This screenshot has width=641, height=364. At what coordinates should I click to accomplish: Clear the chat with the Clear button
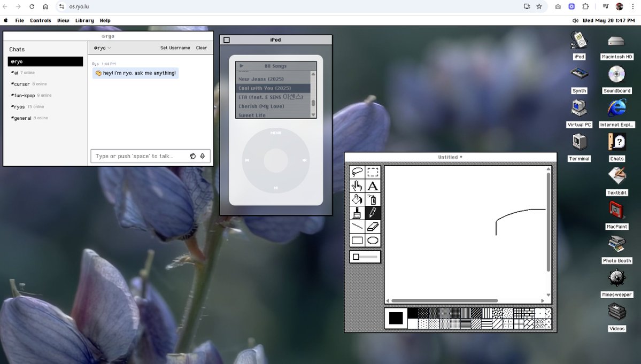point(201,48)
